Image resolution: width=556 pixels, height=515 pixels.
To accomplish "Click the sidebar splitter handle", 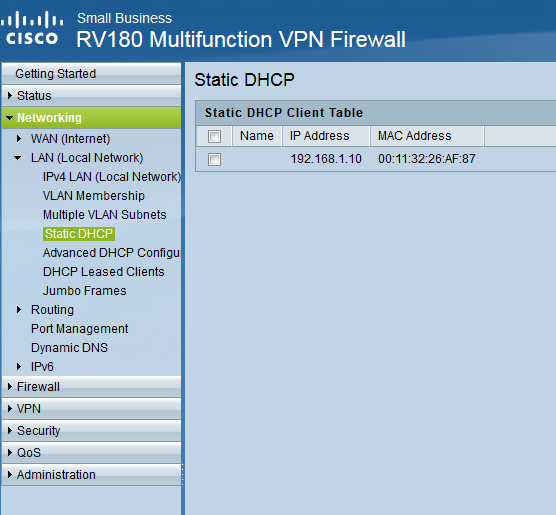I will coord(183,474).
